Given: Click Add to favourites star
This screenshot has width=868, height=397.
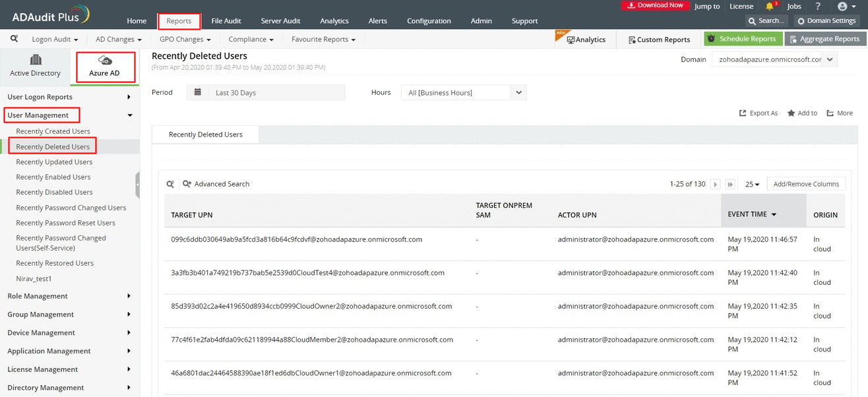Looking at the screenshot, I should tap(802, 113).
